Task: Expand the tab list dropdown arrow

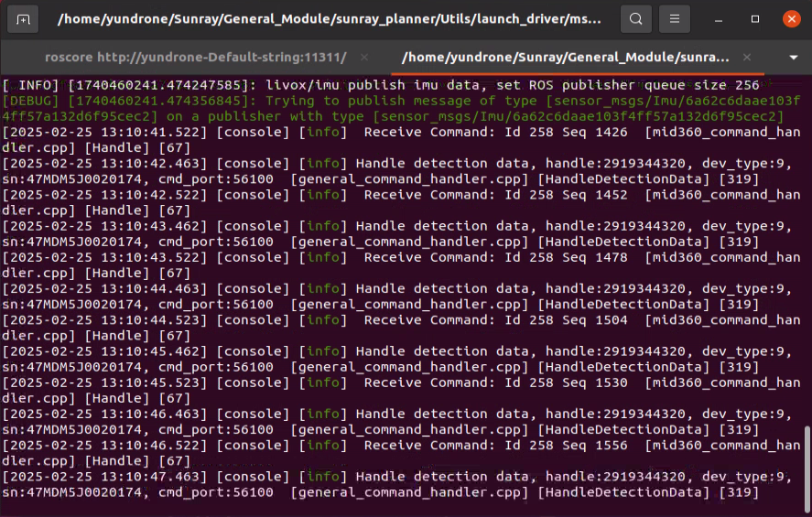Action: click(794, 57)
